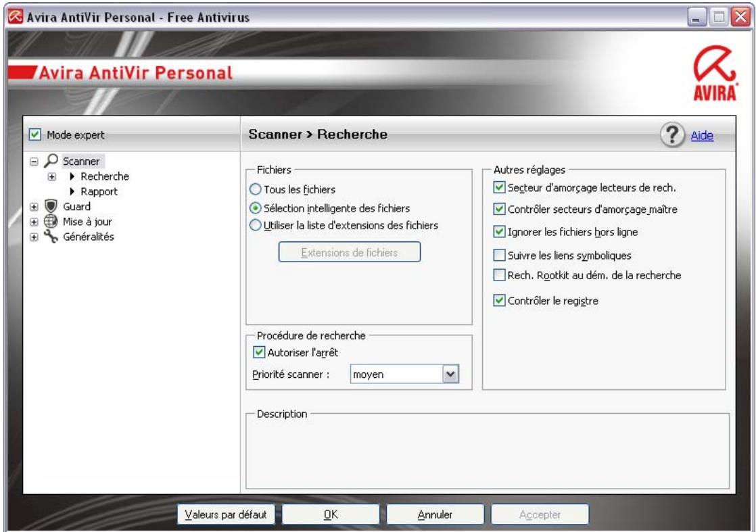The image size is (756, 532).
Task: Enable Suivre les liens symboliques
Action: (500, 255)
